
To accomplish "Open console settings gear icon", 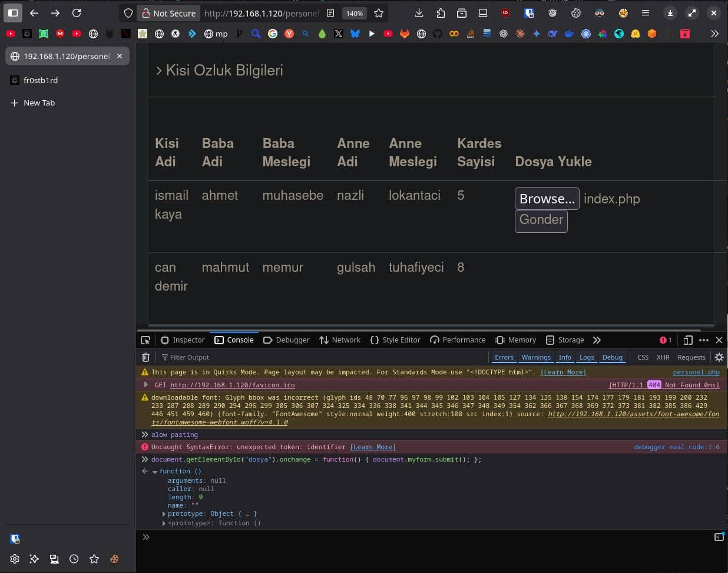I will 719,357.
